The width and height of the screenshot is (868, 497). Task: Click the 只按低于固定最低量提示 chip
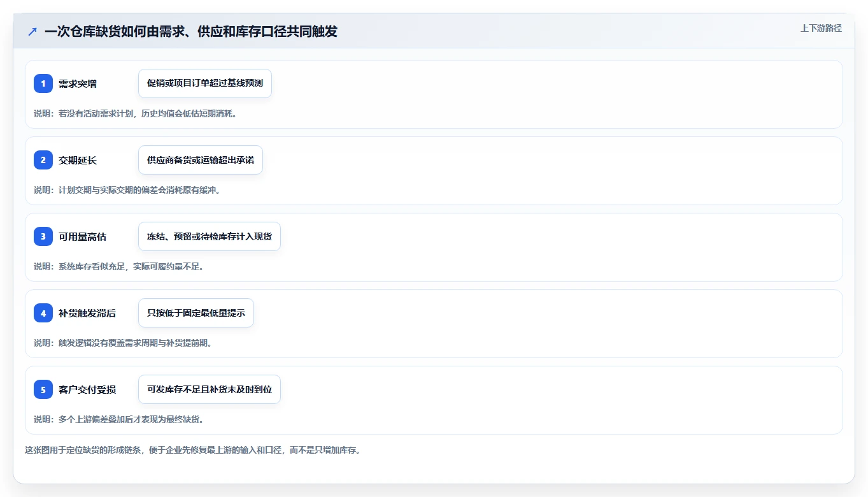click(196, 313)
